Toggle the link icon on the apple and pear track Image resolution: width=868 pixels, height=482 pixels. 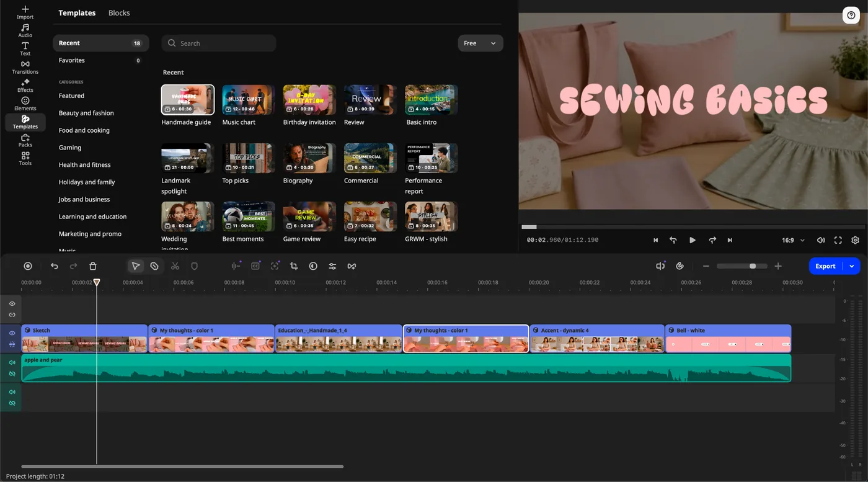[12, 373]
